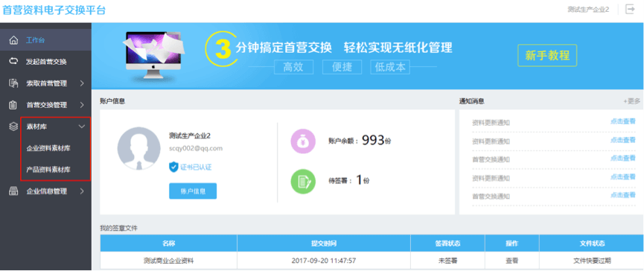644x271 pixels.
Task: Click 提交时间 column header
Action: (x=324, y=243)
